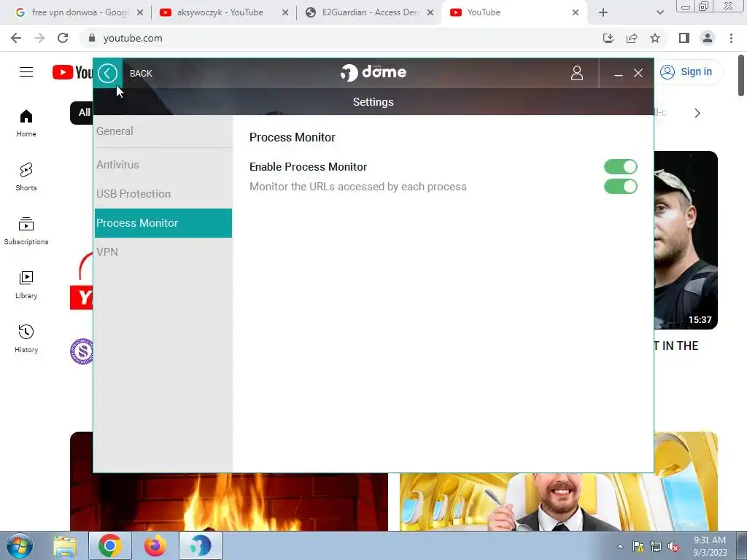747x560 pixels.
Task: Minimize the Dome settings window
Action: point(619,74)
